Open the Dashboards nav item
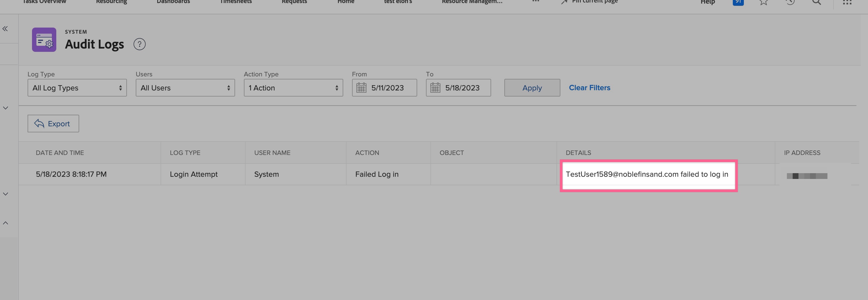The width and height of the screenshot is (868, 300). [173, 2]
